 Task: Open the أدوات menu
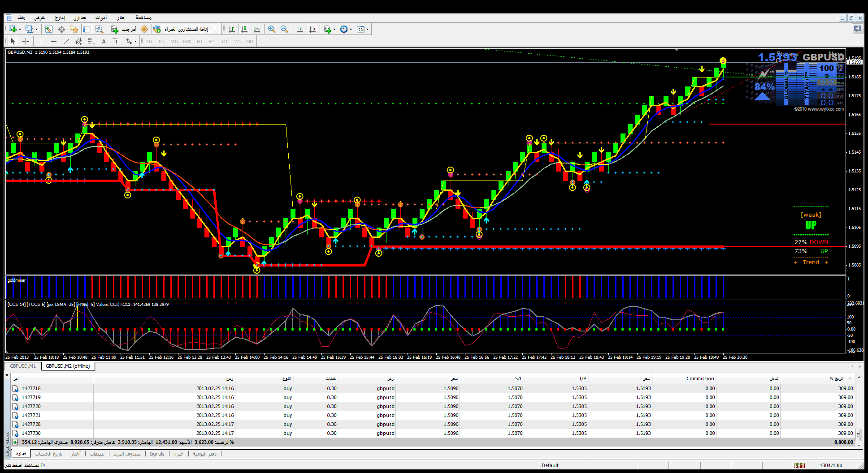[101, 17]
